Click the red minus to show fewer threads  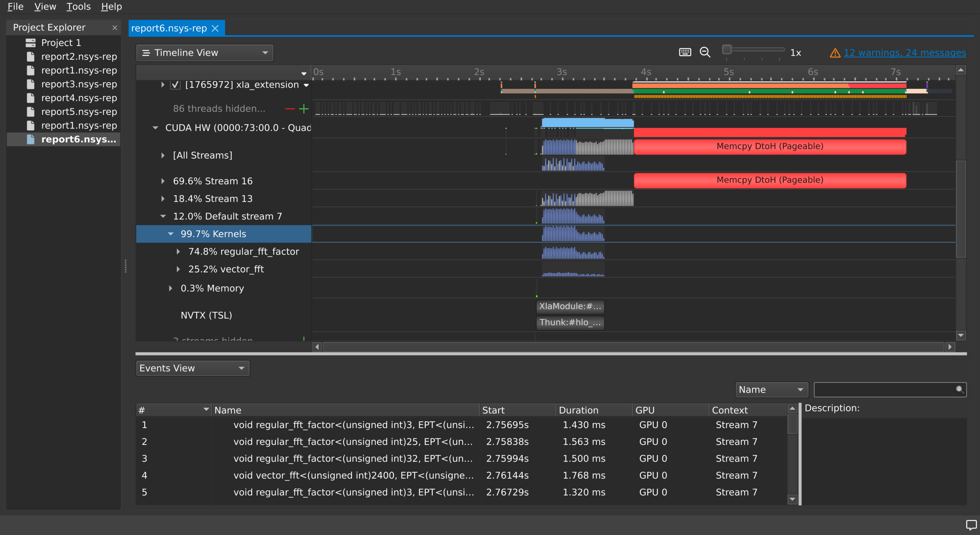[290, 109]
